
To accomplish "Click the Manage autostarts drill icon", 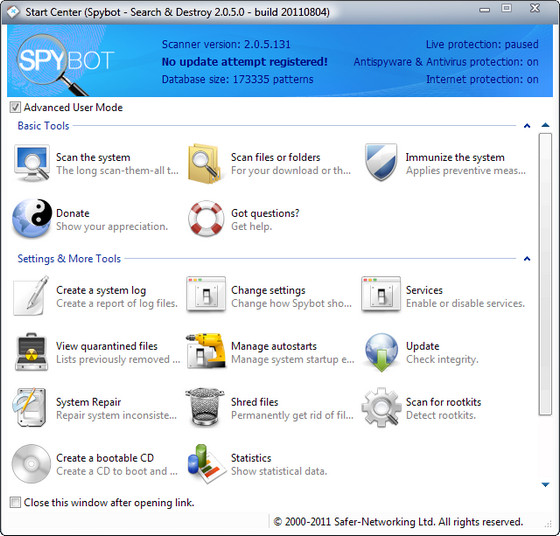I will (x=206, y=351).
